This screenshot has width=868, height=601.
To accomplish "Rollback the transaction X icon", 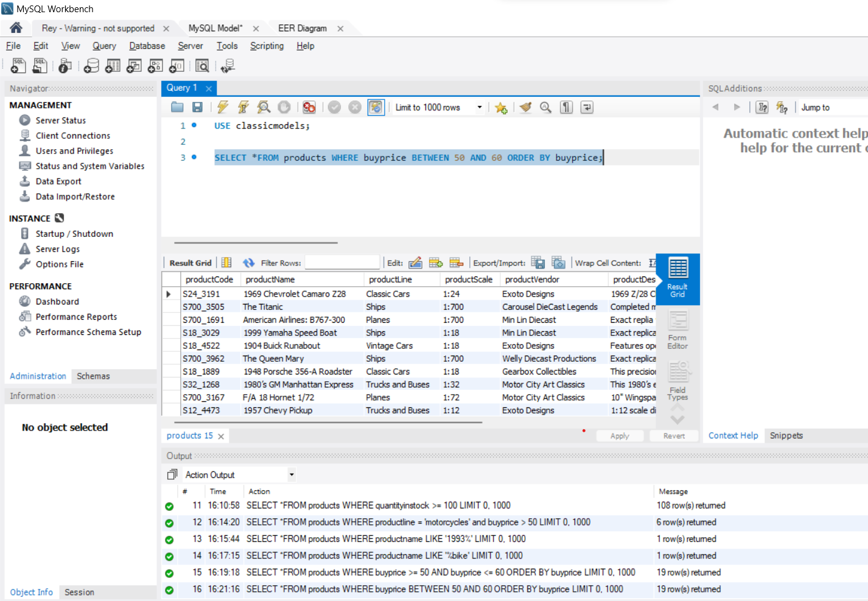I will [x=355, y=107].
